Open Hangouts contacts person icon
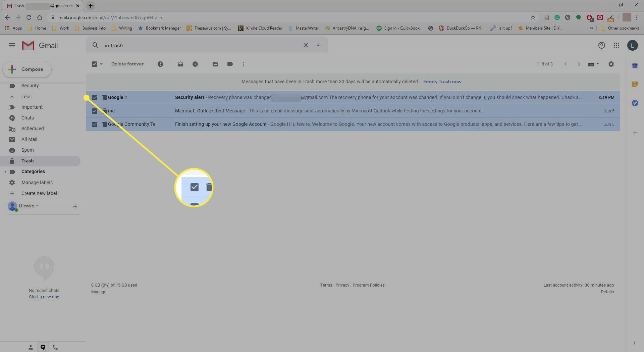This screenshot has height=352, width=644. point(31,347)
